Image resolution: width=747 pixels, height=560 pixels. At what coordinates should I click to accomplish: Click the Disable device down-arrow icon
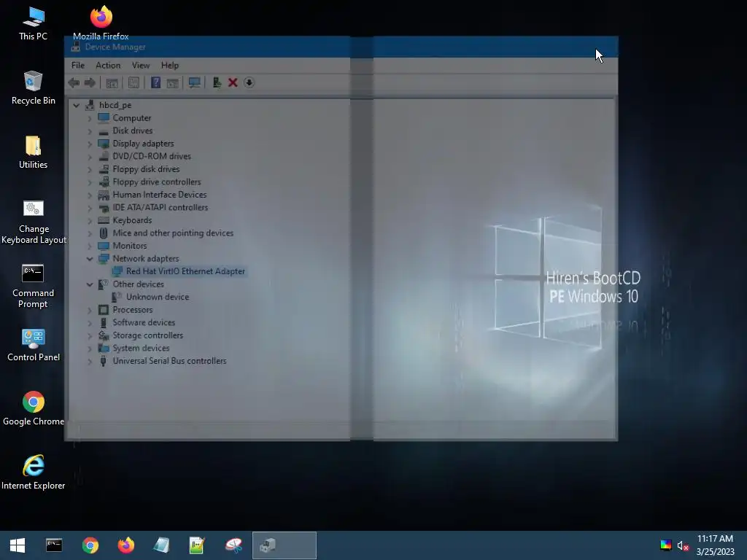249,83
